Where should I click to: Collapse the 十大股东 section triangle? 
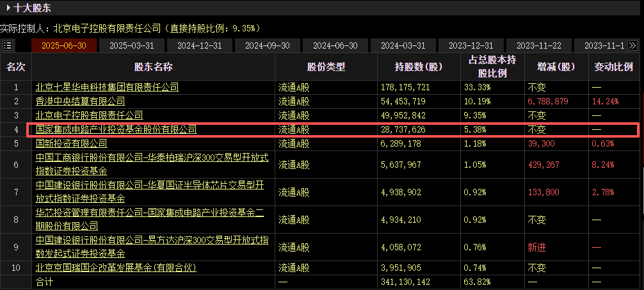8,8
